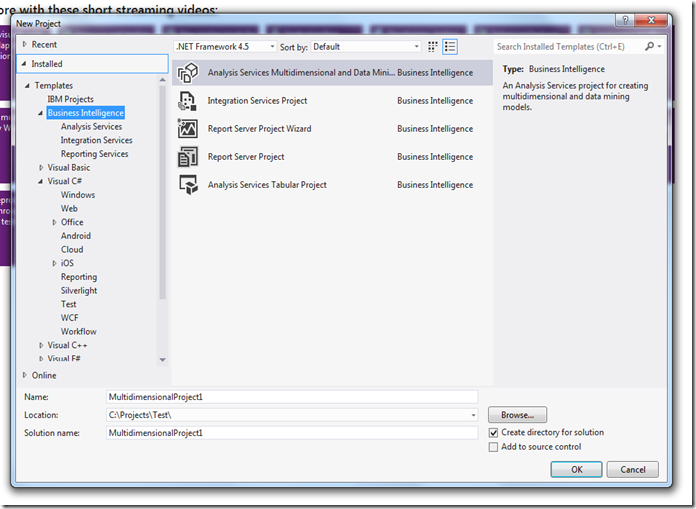Uncheck Create directory for solution
The width and height of the screenshot is (696, 509).
click(493, 432)
